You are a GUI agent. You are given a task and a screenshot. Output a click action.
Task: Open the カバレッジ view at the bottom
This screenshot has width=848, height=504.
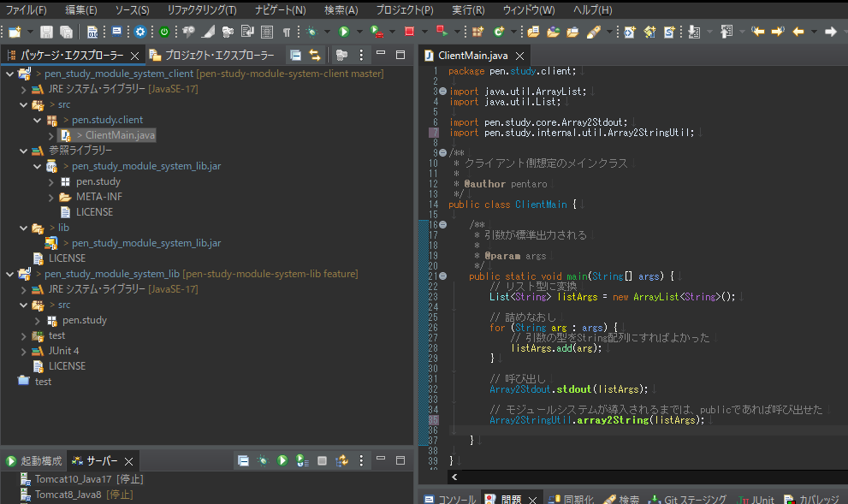(x=817, y=499)
